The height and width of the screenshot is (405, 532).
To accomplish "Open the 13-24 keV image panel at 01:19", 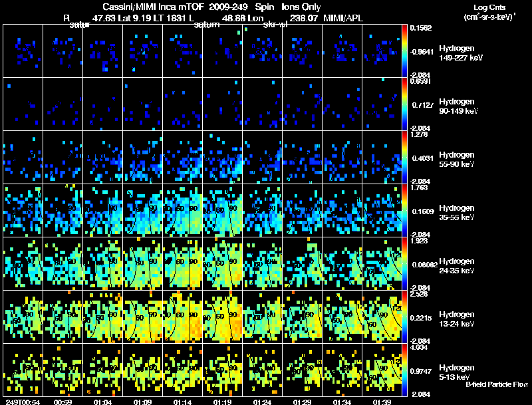I will (223, 317).
